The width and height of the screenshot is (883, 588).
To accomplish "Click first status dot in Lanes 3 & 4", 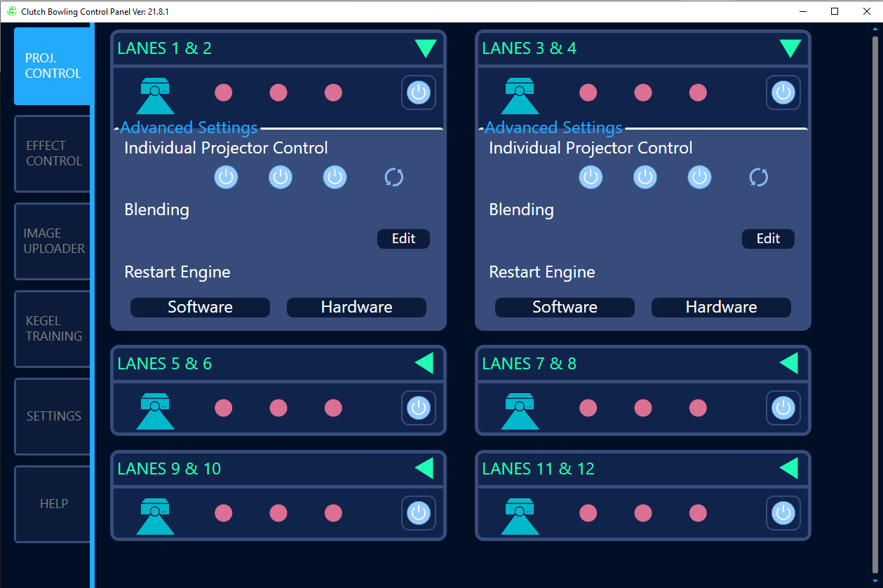I will (588, 93).
